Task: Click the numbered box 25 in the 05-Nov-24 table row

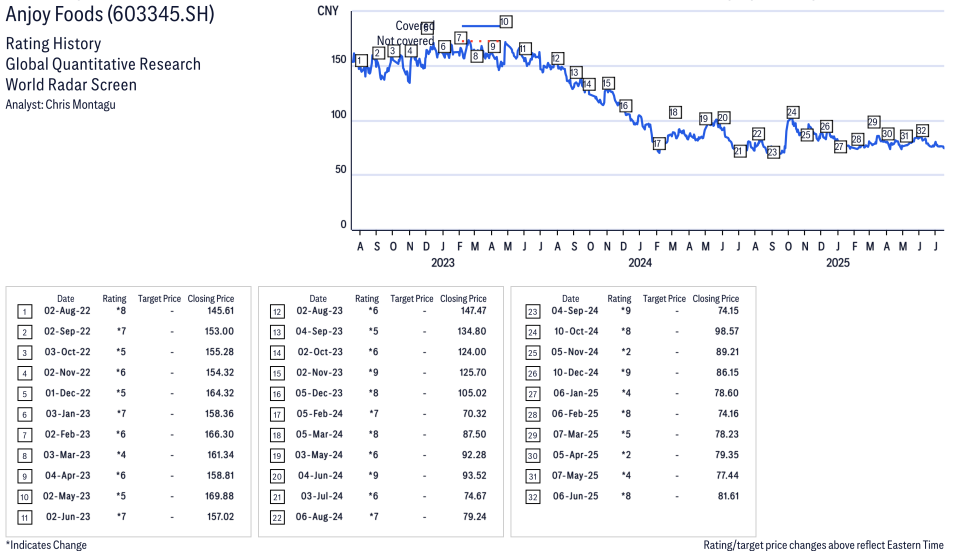Action: coord(532,353)
